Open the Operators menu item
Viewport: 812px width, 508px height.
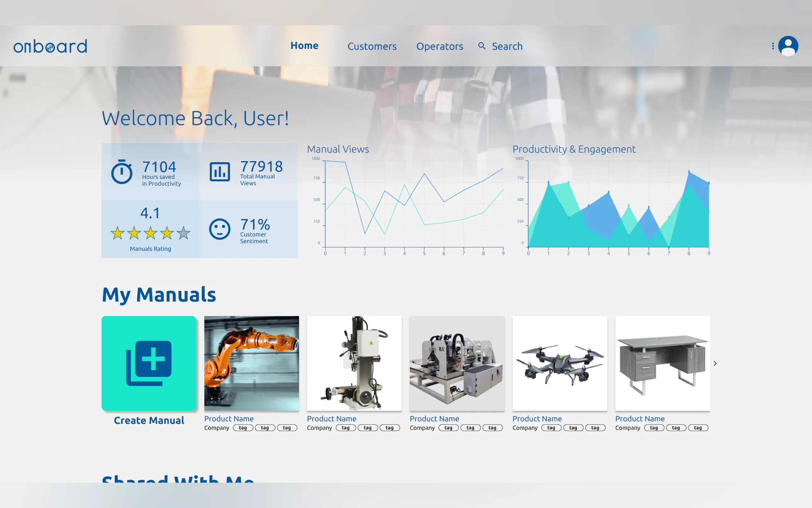pos(439,46)
